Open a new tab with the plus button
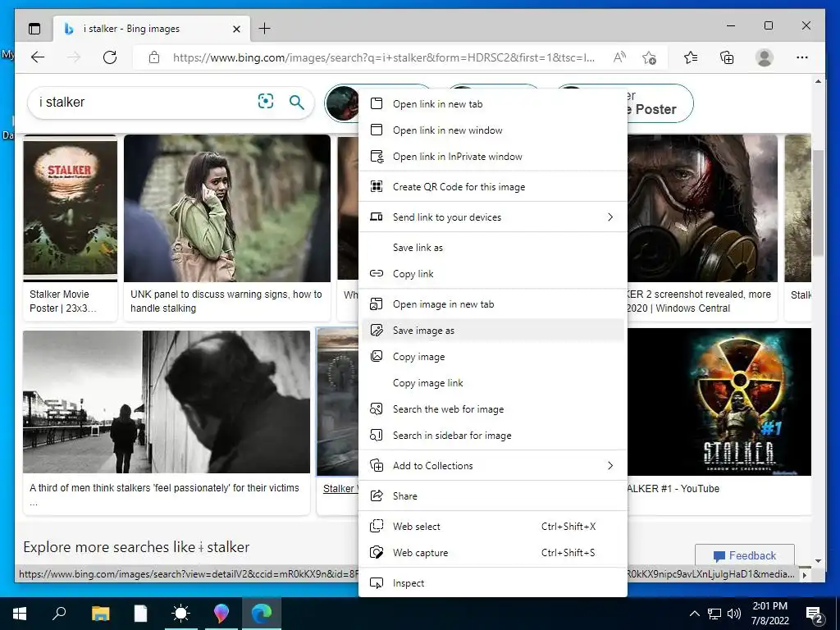Image resolution: width=840 pixels, height=630 pixels. click(x=265, y=29)
